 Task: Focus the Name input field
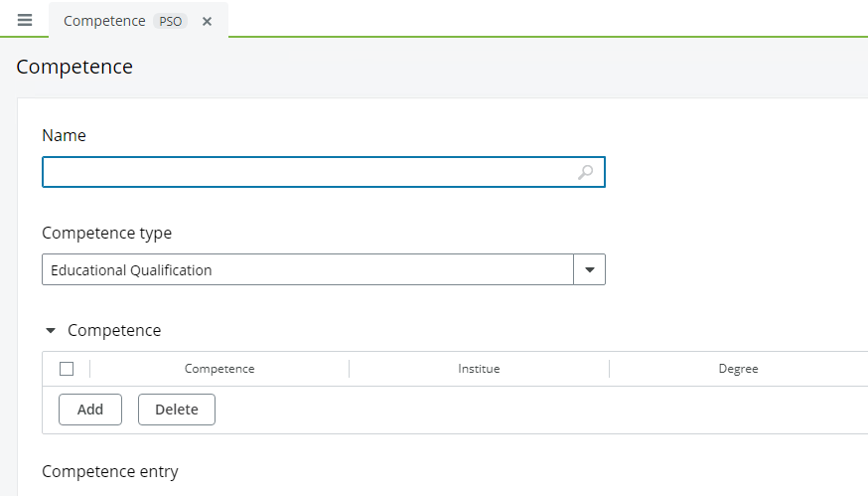[308, 172]
